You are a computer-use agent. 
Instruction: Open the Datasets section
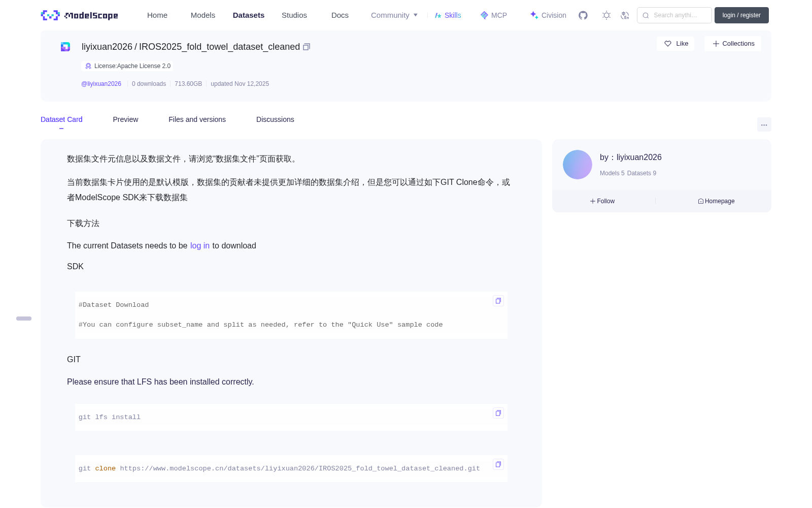[x=249, y=15]
